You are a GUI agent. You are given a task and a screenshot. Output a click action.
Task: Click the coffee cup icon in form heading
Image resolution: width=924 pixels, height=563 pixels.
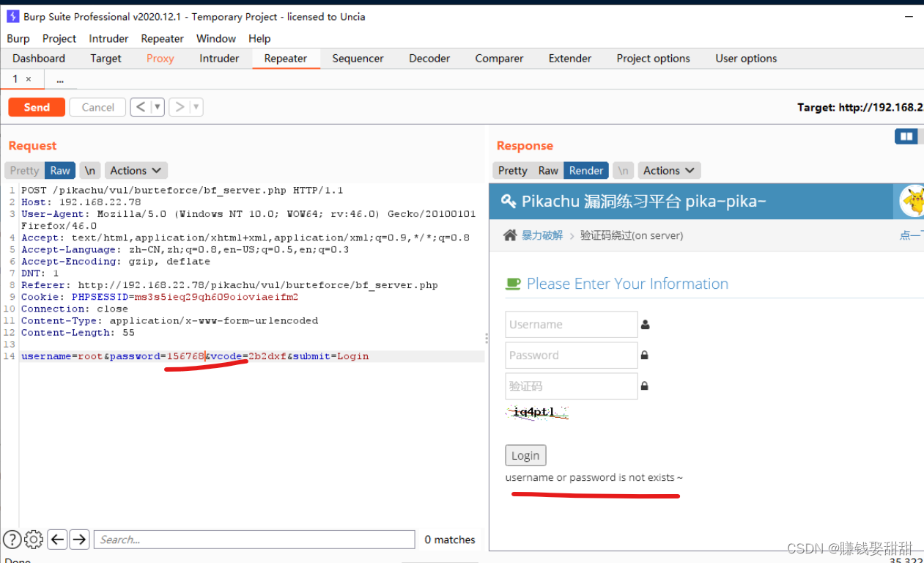(x=513, y=284)
